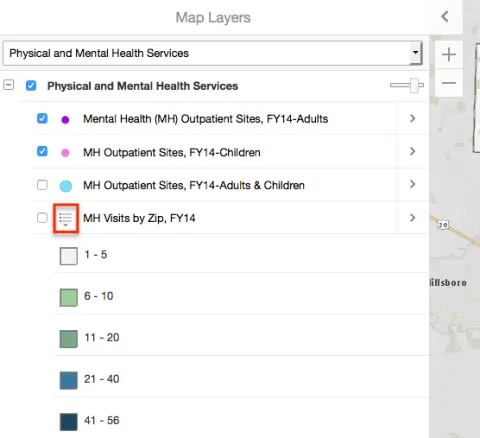Click the MH Outpatient Sites, FY14-Adults & Children label
This screenshot has height=438, width=480.
(x=194, y=185)
